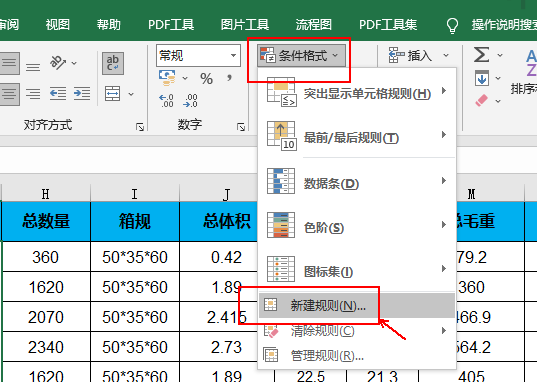
Task: Click the clear eraser icon
Action: tap(482, 101)
